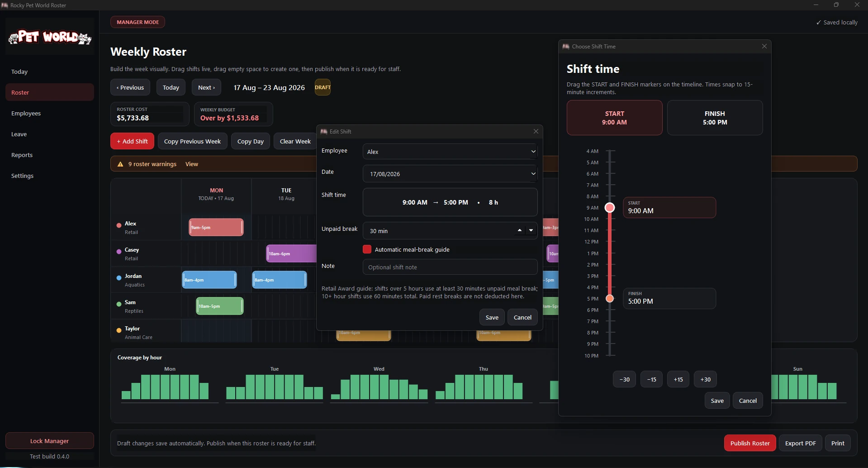Click Alex's Monday 9am–5pm shift block
Screen dimensions: 868x468
pos(216,227)
